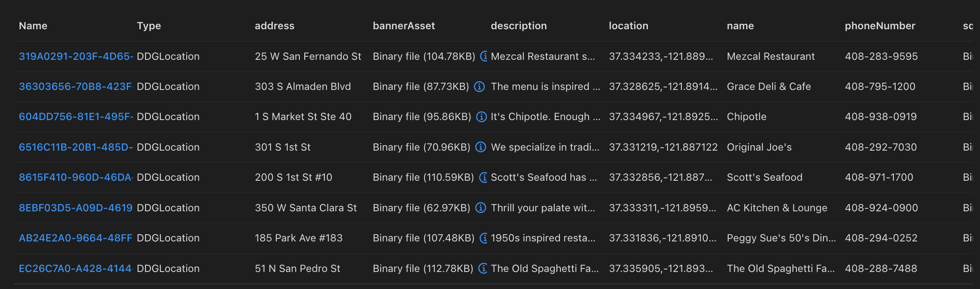Select phone number 408-971-1700
The image size is (980, 289).
(879, 177)
